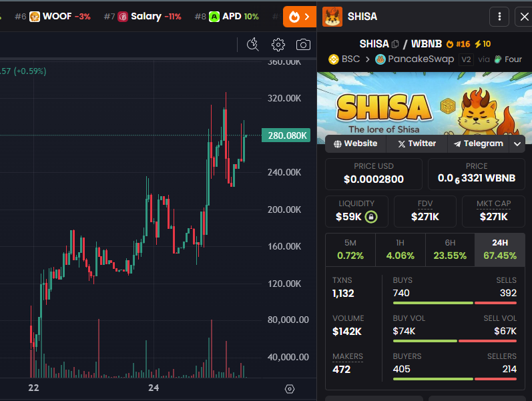Image resolution: width=532 pixels, height=401 pixels.
Task: Click the PancakeSwap logo icon
Action: click(380, 59)
